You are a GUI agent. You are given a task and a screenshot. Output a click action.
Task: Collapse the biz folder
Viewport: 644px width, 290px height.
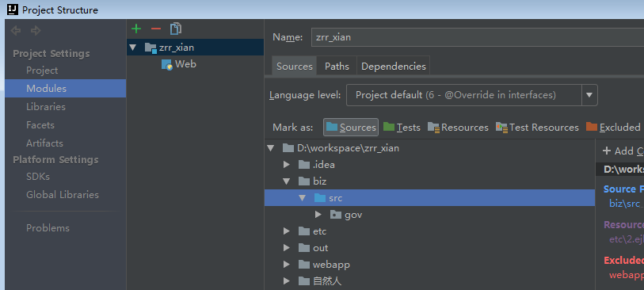pos(287,181)
